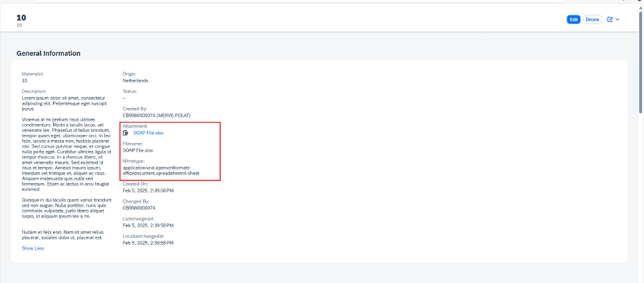
Task: Click the scrollbar up arrow
Action: (640, 7)
